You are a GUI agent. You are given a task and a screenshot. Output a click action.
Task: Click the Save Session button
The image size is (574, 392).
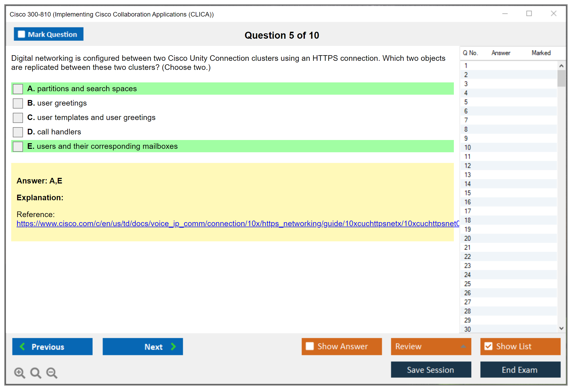(x=431, y=370)
